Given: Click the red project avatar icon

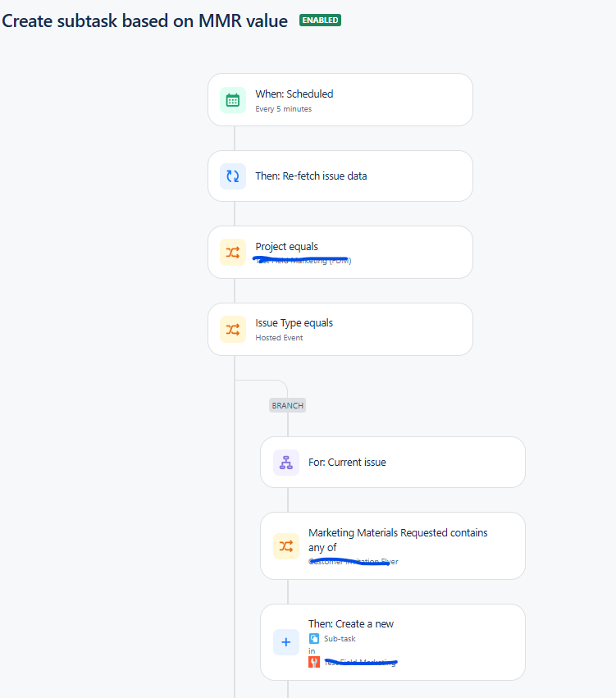Looking at the screenshot, I should (314, 662).
